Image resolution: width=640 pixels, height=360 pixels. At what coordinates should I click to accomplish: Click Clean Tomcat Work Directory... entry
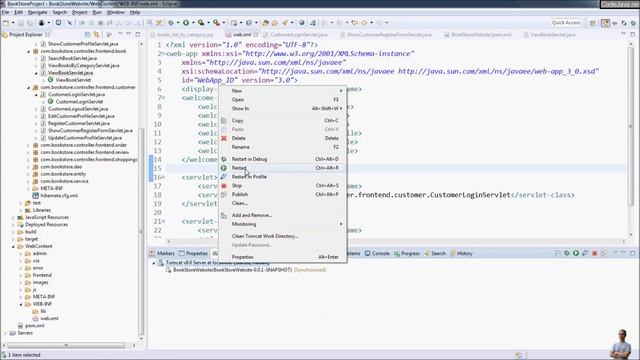pyautogui.click(x=283, y=236)
